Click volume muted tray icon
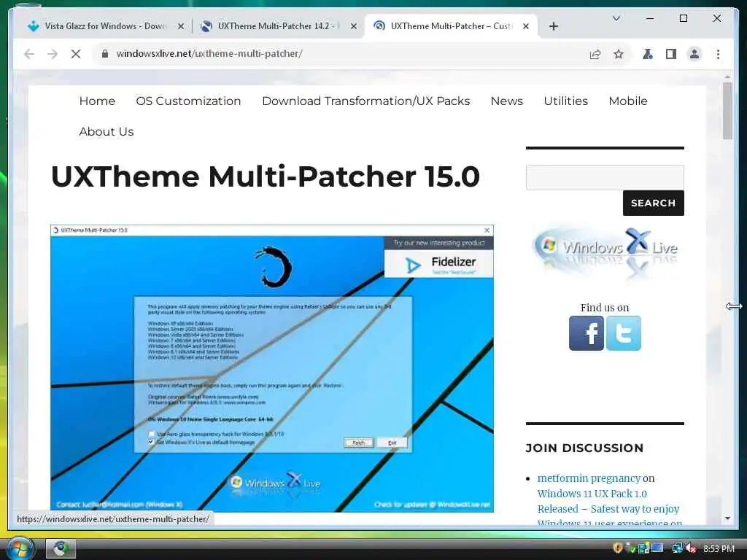Viewport: 747px width, 560px height. click(x=691, y=548)
